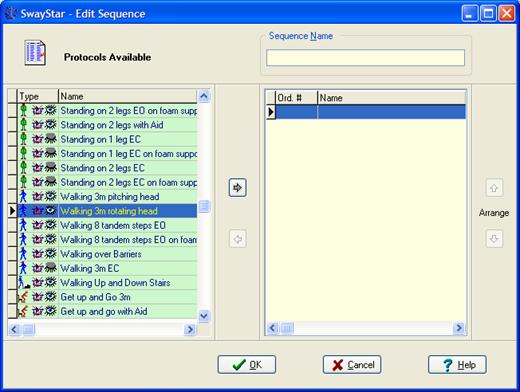Click the Cancel button

coord(352,365)
